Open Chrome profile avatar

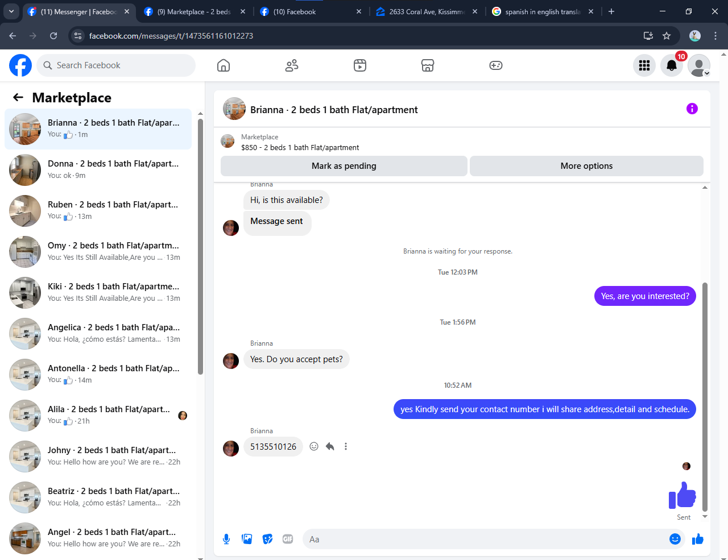point(695,36)
